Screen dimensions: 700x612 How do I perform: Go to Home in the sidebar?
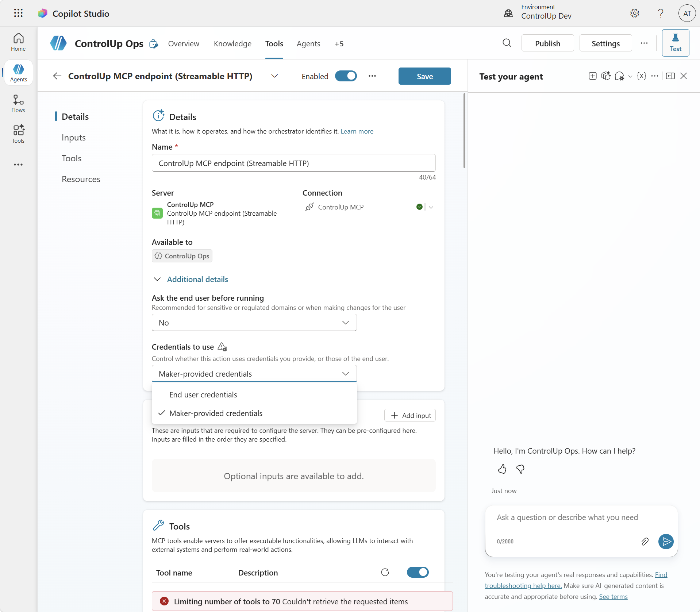[x=18, y=42]
